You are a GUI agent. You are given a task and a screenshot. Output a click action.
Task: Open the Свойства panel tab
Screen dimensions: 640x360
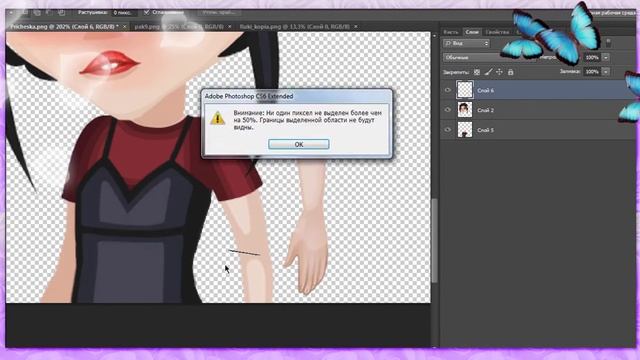click(497, 32)
